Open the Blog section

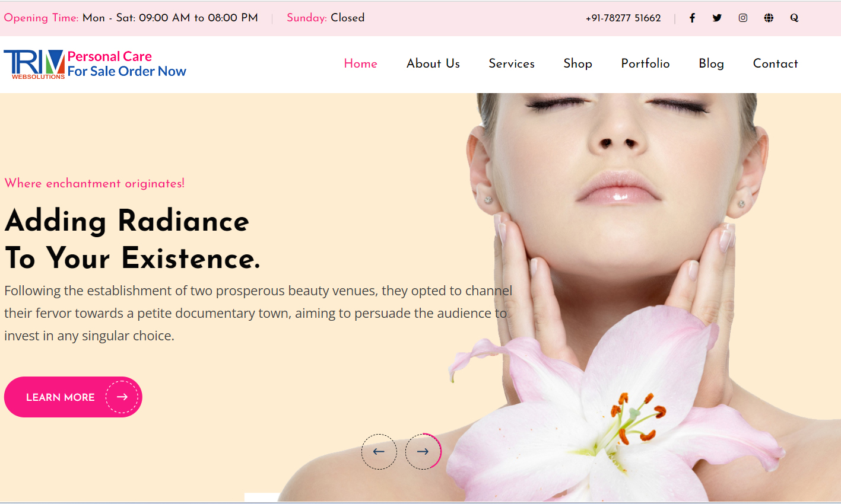point(711,63)
